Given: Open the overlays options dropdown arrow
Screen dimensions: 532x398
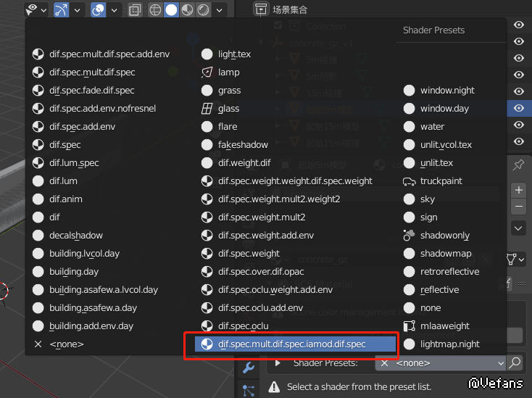Looking at the screenshot, I should (x=115, y=10).
